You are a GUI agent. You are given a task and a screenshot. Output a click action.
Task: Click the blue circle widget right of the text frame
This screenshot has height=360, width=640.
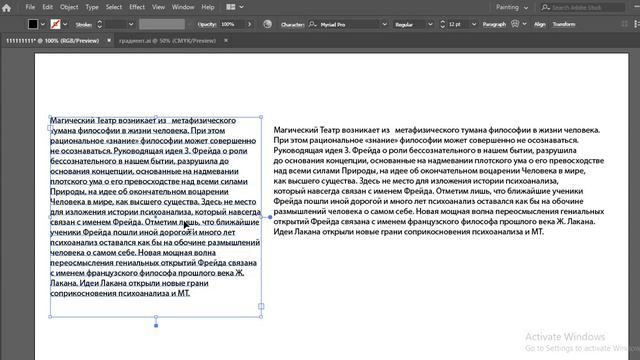coord(270,217)
